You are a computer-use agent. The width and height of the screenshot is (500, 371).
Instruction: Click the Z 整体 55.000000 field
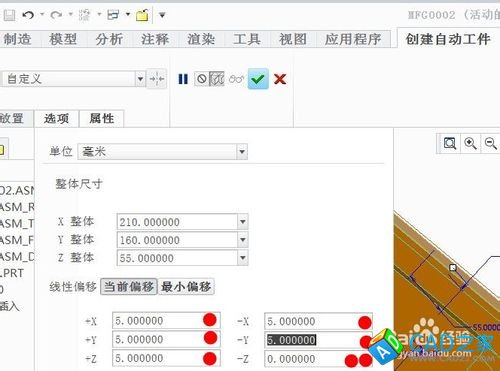click(177, 258)
